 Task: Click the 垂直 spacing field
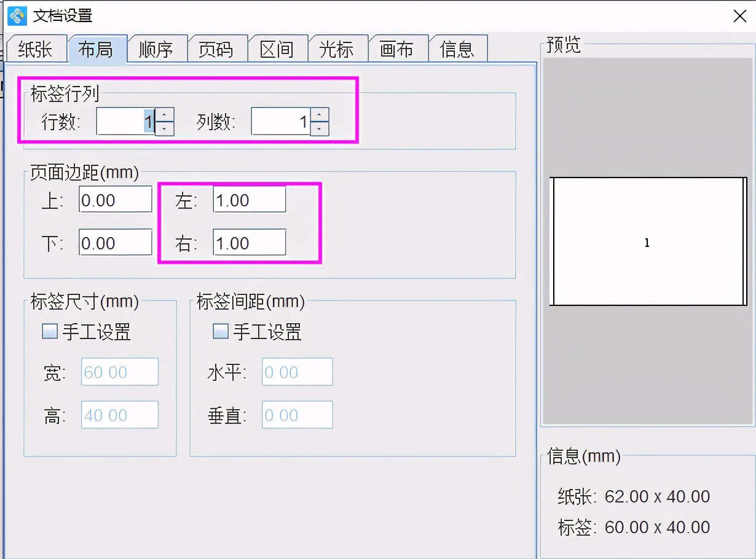(x=297, y=415)
